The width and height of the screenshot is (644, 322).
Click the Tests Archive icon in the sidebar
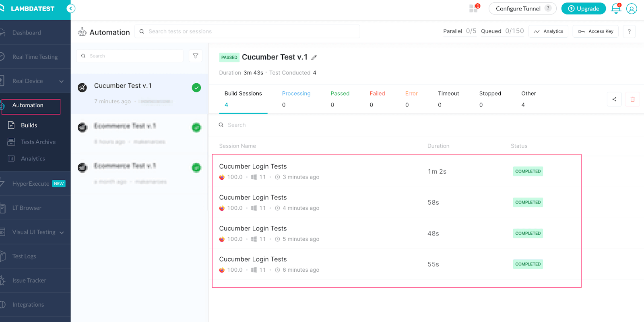pyautogui.click(x=11, y=142)
